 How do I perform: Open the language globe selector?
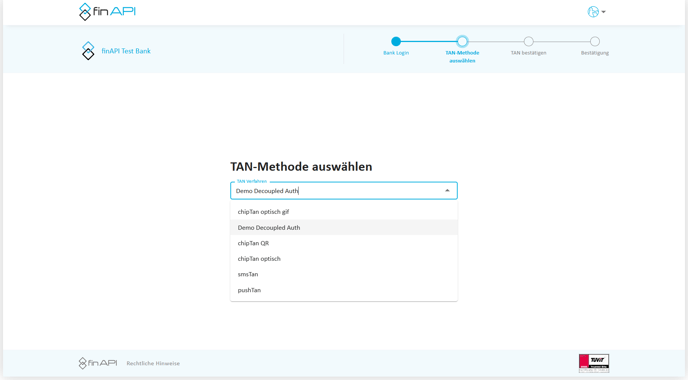point(596,12)
